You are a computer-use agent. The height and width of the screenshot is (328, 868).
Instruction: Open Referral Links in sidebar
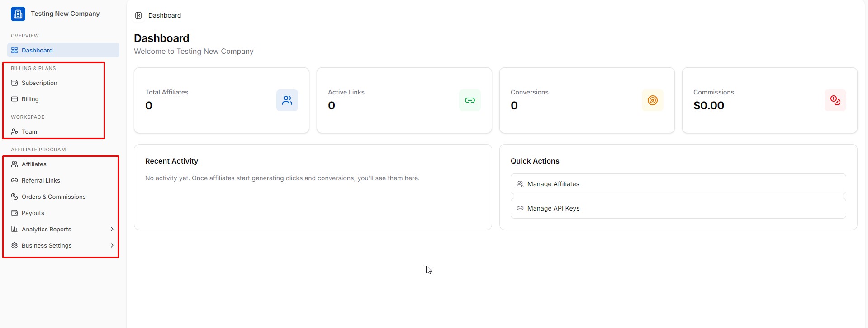pyautogui.click(x=63, y=180)
